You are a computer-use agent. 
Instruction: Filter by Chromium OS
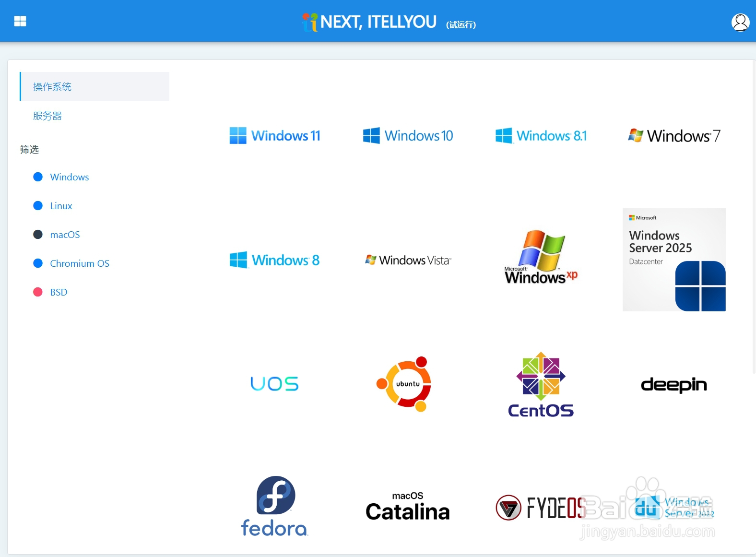(x=80, y=263)
